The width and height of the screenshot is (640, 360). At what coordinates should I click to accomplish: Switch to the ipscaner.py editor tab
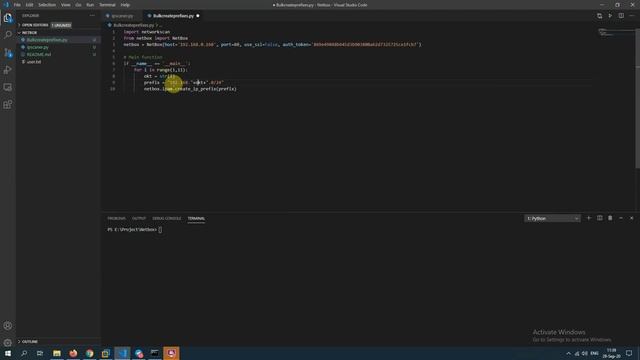point(122,16)
